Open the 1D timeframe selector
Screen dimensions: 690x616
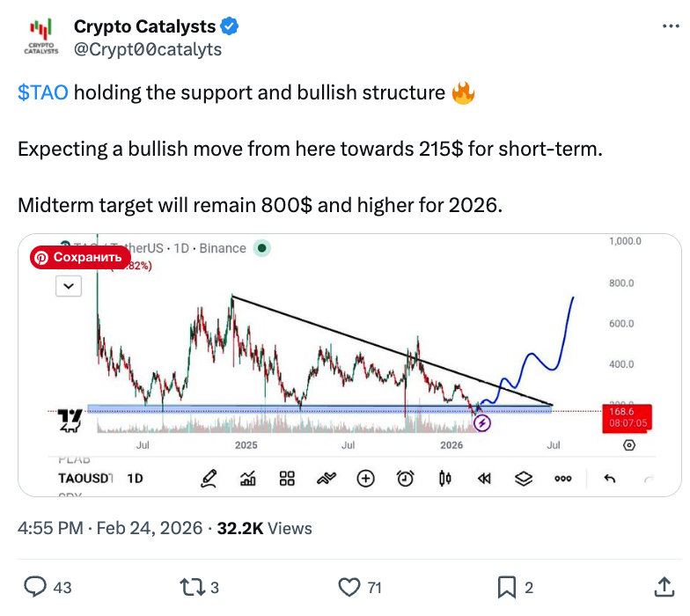click(x=136, y=479)
